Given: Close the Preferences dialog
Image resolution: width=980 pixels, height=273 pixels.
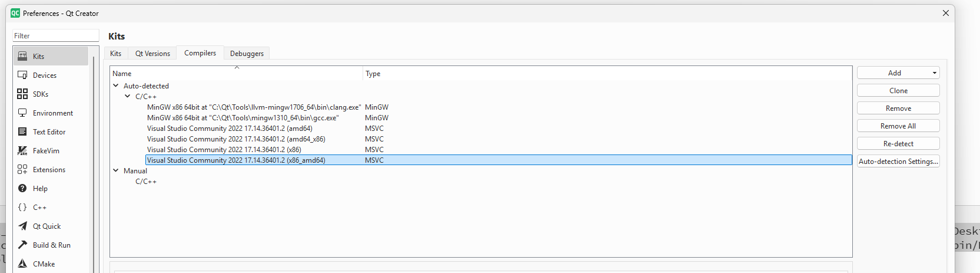Looking at the screenshot, I should [x=946, y=13].
